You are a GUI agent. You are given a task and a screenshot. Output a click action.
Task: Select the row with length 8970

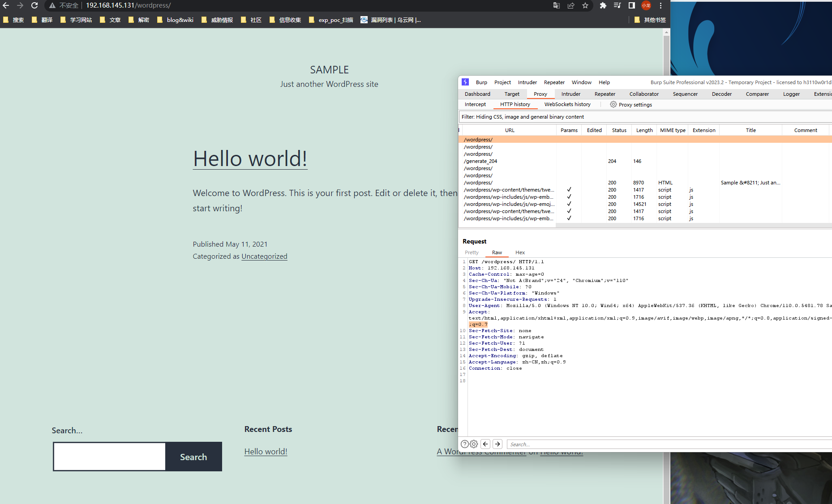(645, 183)
